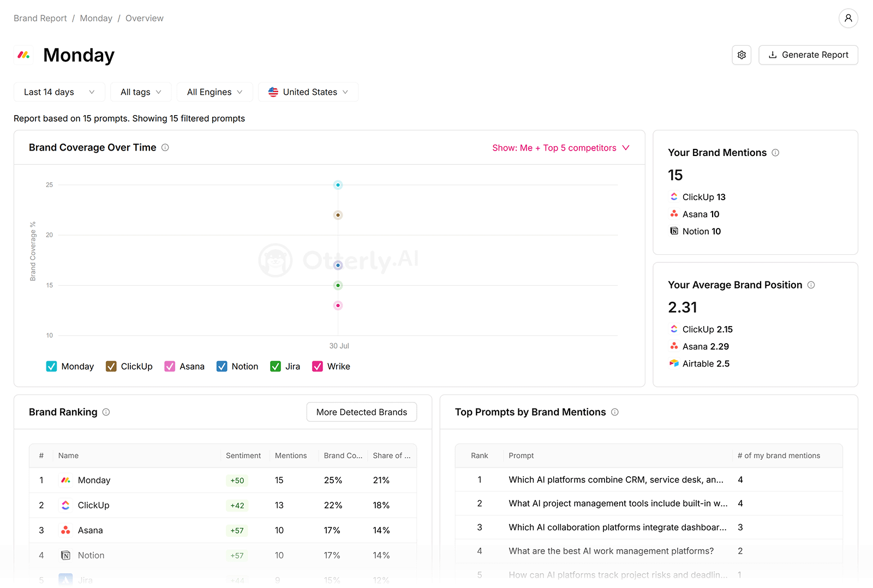
Task: Click Asana name in Brand Ranking row
Action: pyautogui.click(x=90, y=530)
